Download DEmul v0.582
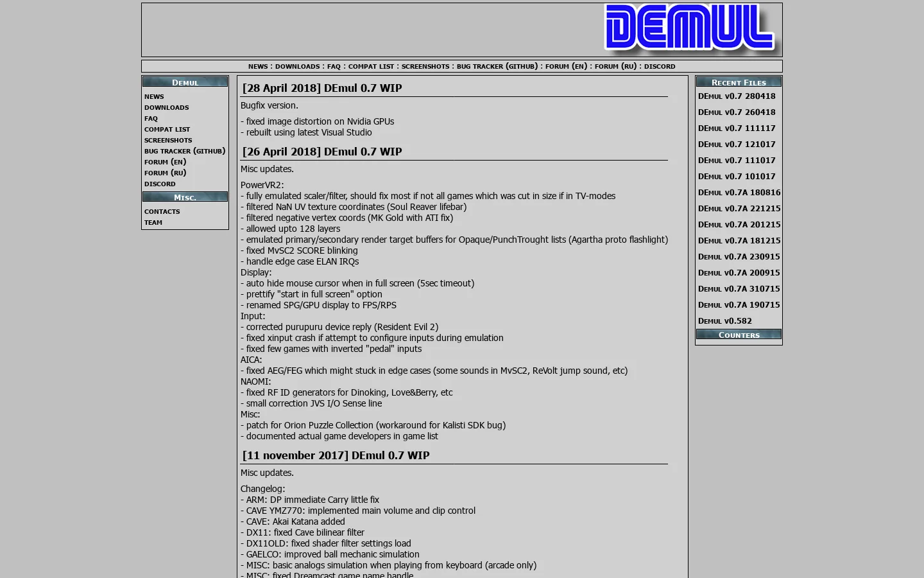The height and width of the screenshot is (578, 924). tap(724, 321)
